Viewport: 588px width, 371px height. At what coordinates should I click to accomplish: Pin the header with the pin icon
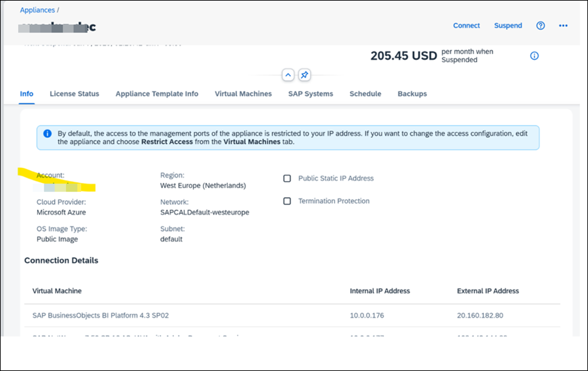[x=304, y=75]
